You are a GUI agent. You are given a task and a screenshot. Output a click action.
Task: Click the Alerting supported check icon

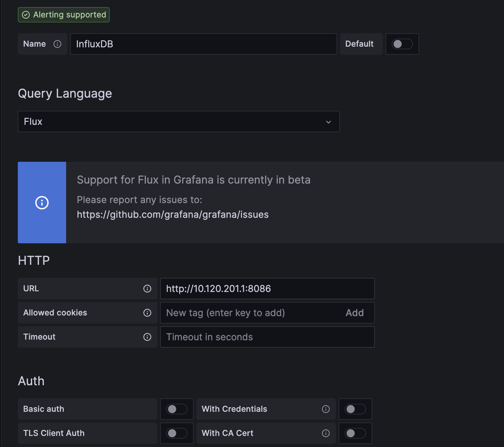pos(26,15)
